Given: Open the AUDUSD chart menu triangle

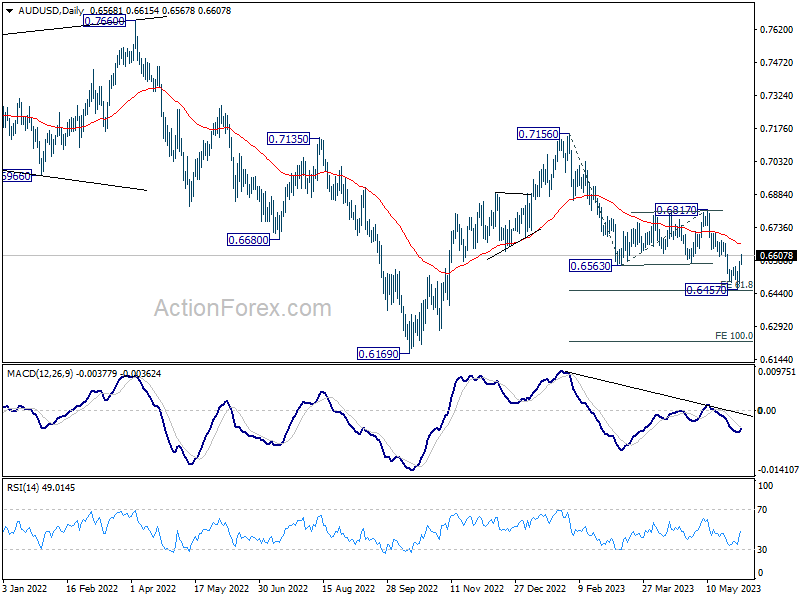Looking at the screenshot, I should (9, 10).
